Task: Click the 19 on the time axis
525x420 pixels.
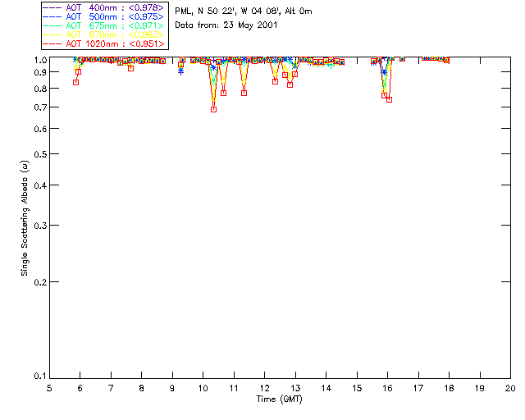Action: [x=480, y=388]
